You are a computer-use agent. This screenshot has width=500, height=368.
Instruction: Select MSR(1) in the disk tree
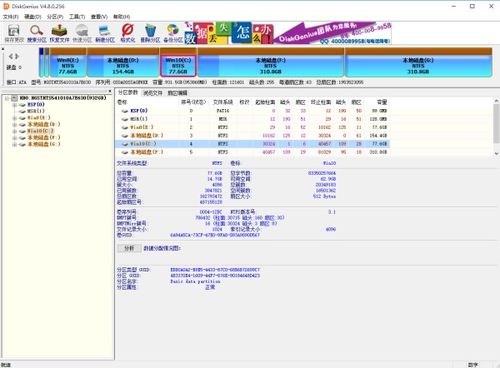tap(36, 111)
